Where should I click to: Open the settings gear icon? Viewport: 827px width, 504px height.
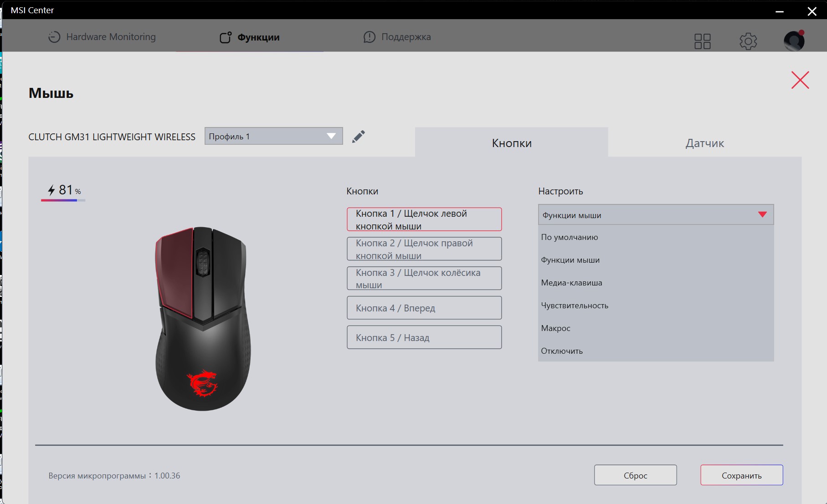[748, 41]
